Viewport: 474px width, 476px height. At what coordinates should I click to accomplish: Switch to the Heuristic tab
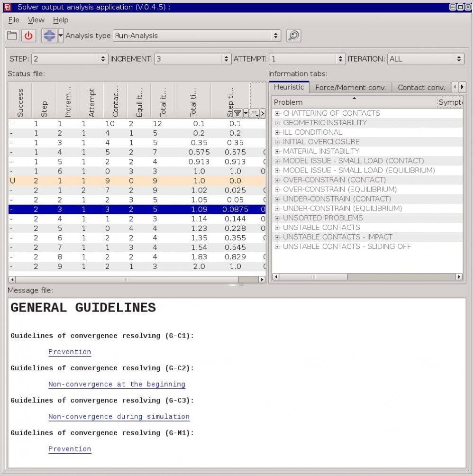[289, 87]
